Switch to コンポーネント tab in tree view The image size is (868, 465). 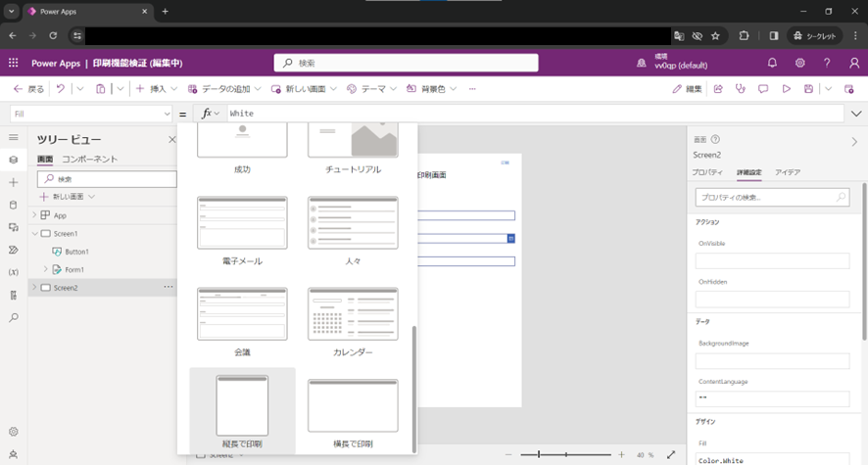coord(90,160)
